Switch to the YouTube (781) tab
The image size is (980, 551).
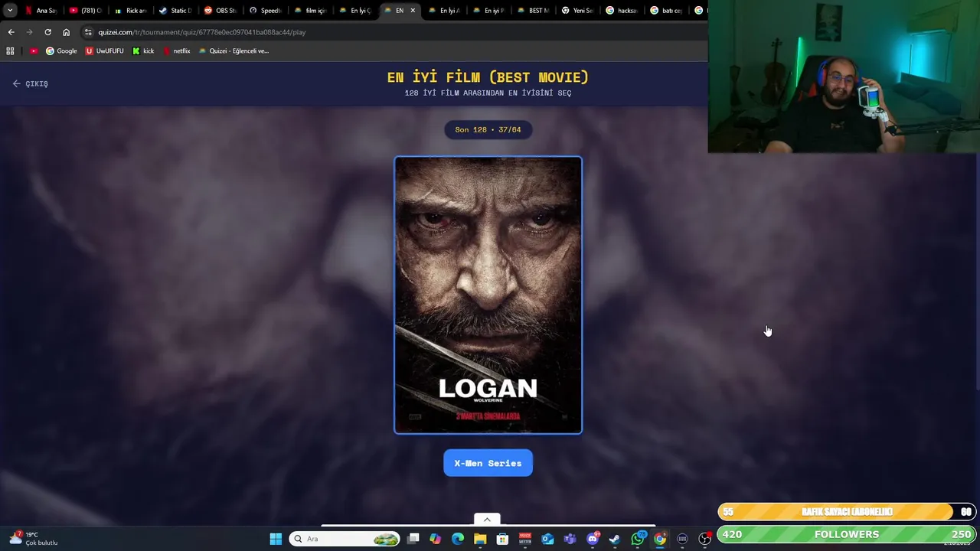(84, 11)
